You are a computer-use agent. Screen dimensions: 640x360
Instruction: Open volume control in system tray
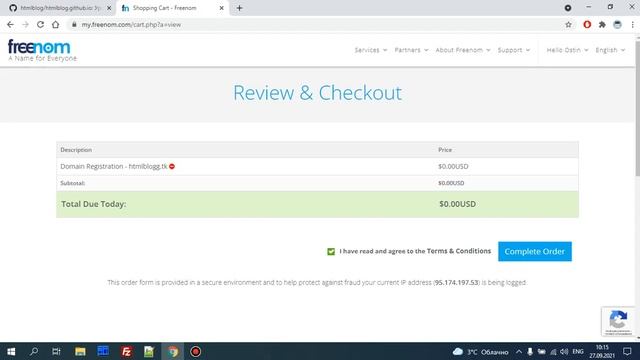click(564, 351)
